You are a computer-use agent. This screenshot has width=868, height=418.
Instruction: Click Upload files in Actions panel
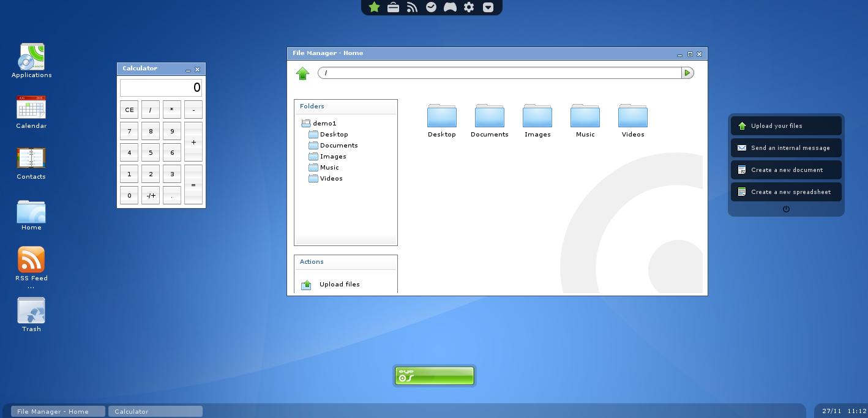click(x=331, y=285)
